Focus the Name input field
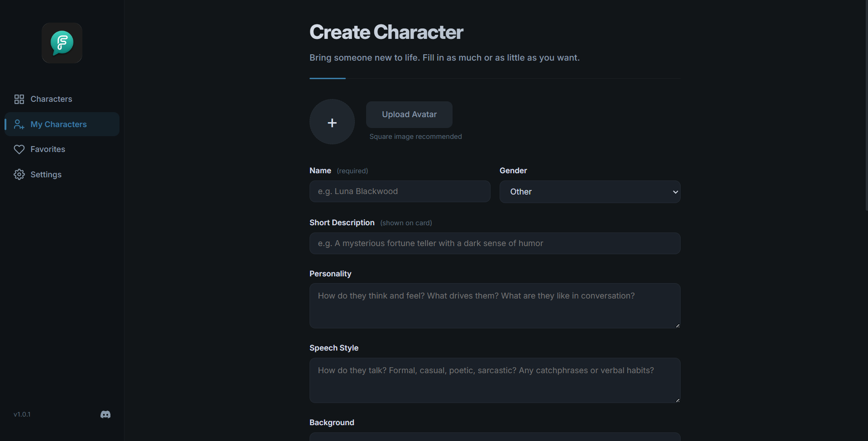Screen dimensions: 868x441 (400, 191)
